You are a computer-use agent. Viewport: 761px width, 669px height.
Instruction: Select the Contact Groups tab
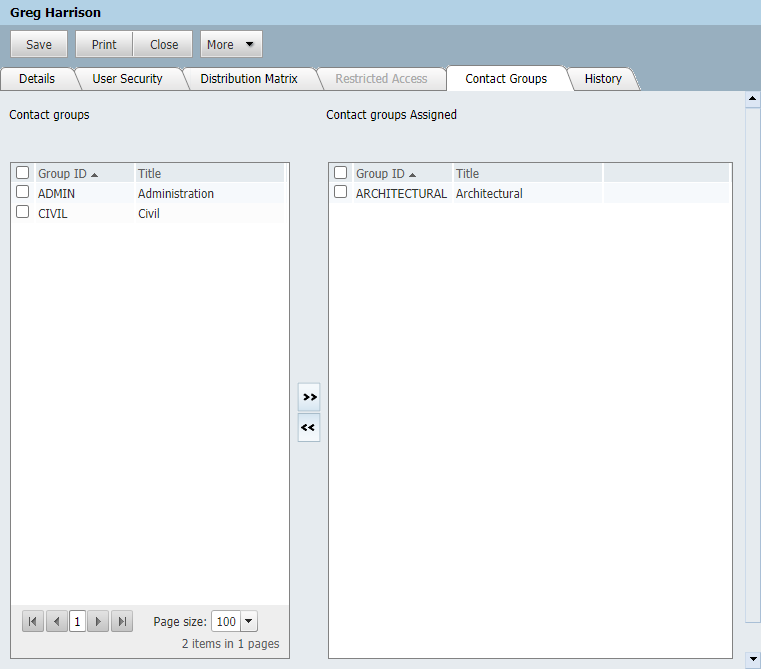(506, 79)
